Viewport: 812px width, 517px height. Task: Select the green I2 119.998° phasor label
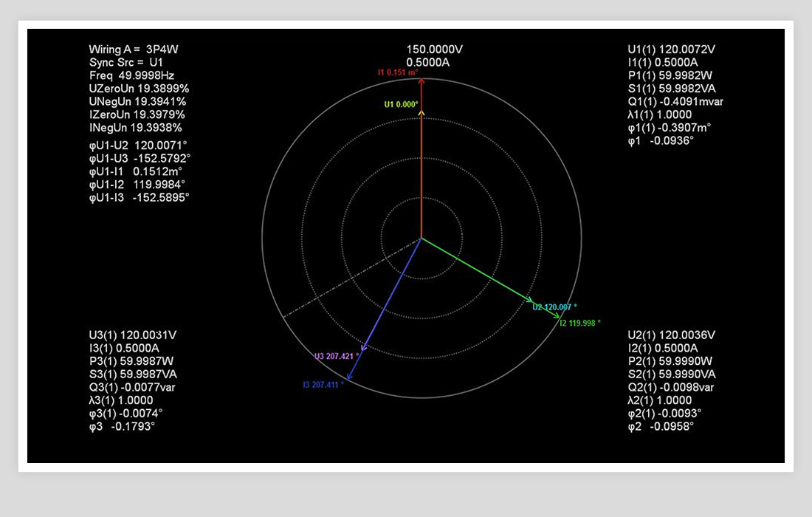579,323
